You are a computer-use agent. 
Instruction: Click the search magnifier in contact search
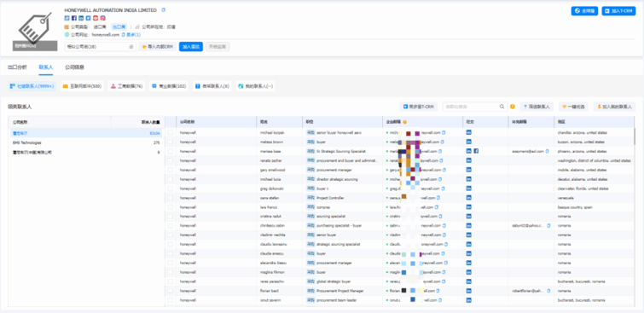502,107
